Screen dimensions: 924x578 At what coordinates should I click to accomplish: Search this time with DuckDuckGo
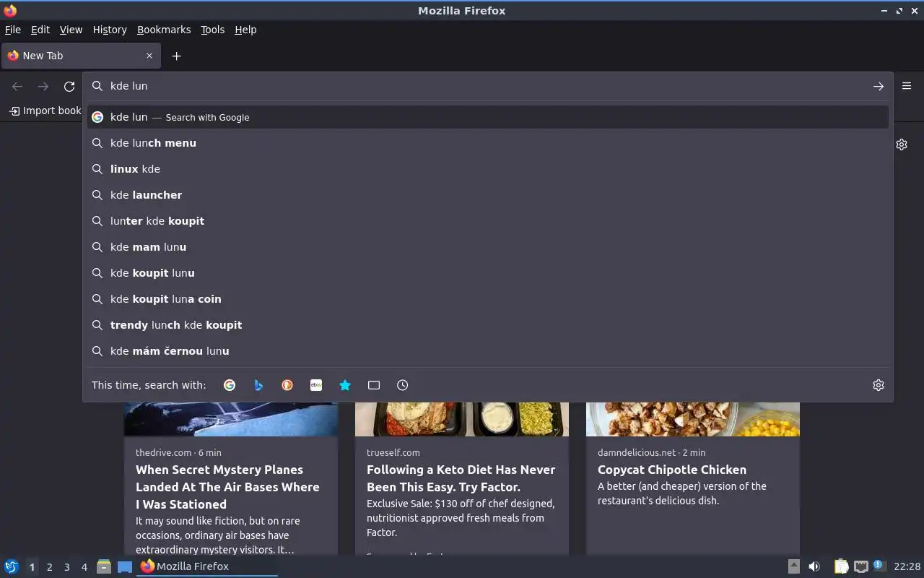click(287, 385)
